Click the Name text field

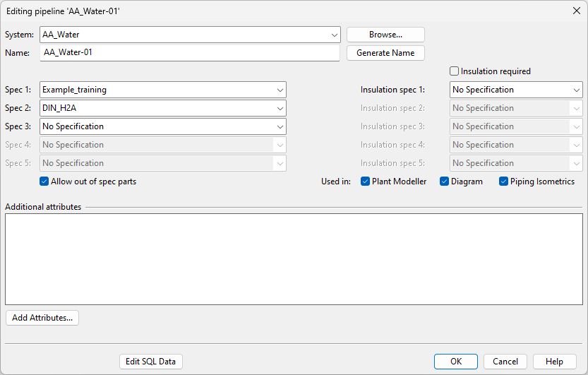click(x=189, y=53)
